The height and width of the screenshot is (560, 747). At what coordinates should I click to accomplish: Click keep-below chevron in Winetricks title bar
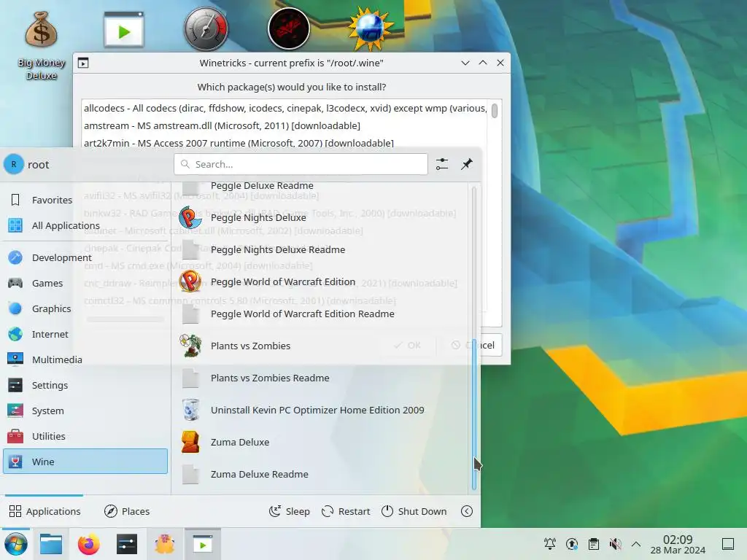(465, 63)
